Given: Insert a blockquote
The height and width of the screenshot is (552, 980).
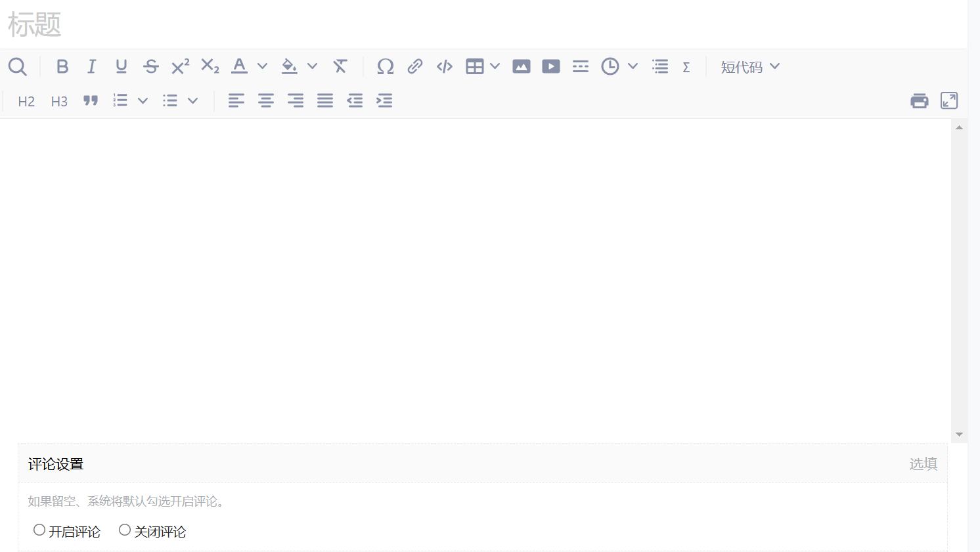Looking at the screenshot, I should pyautogui.click(x=91, y=100).
